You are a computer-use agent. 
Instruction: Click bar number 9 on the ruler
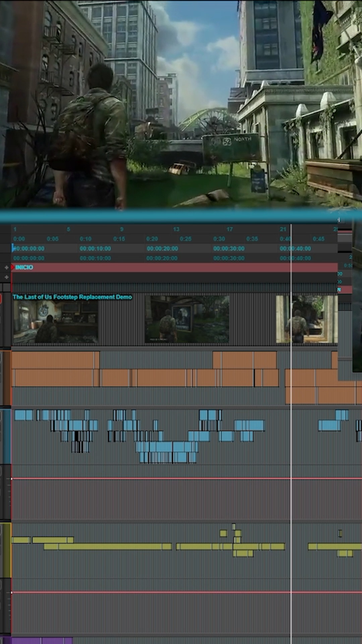tap(122, 229)
